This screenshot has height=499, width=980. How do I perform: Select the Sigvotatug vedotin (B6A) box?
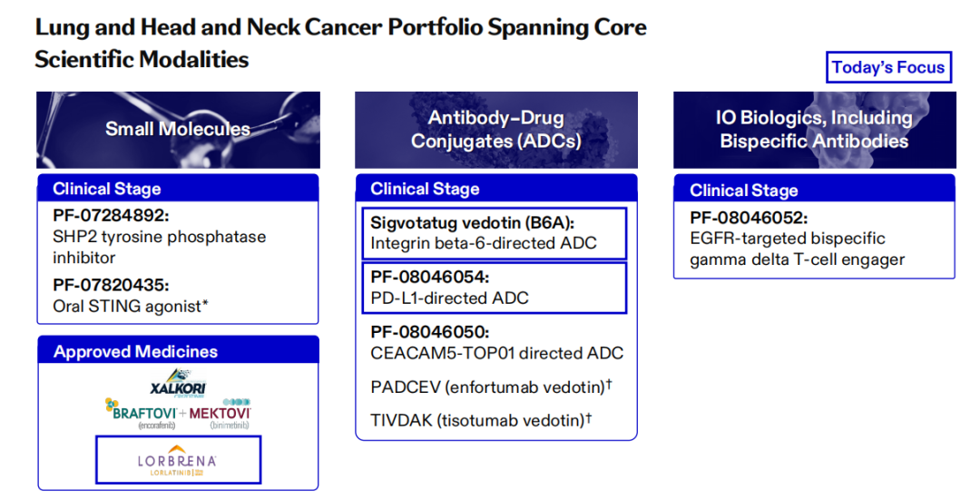[494, 233]
